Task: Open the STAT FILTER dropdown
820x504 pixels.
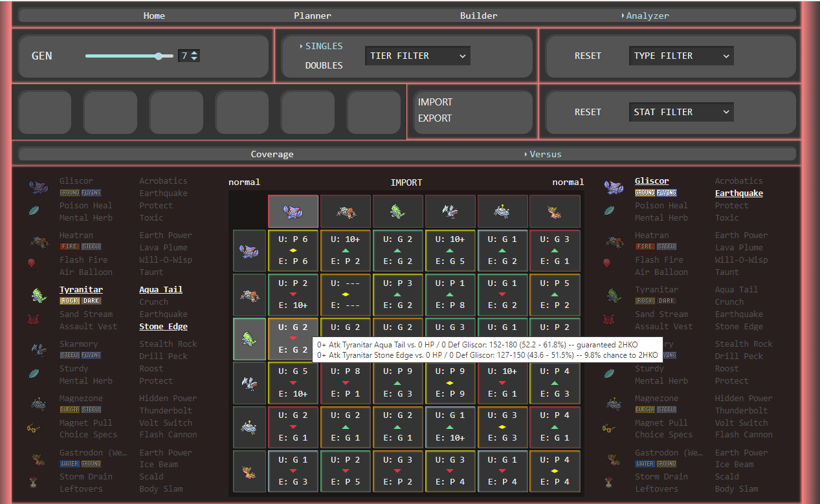Action: tap(681, 112)
